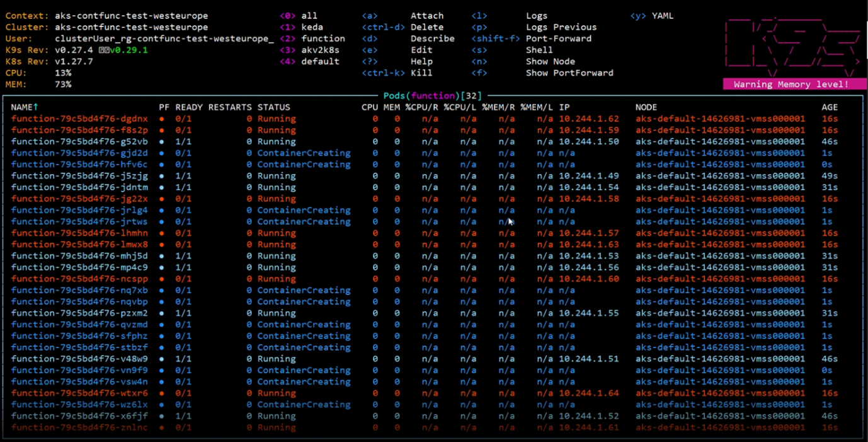Click the <ctrl-k> Kill key hint
This screenshot has height=442, width=868.
383,73
